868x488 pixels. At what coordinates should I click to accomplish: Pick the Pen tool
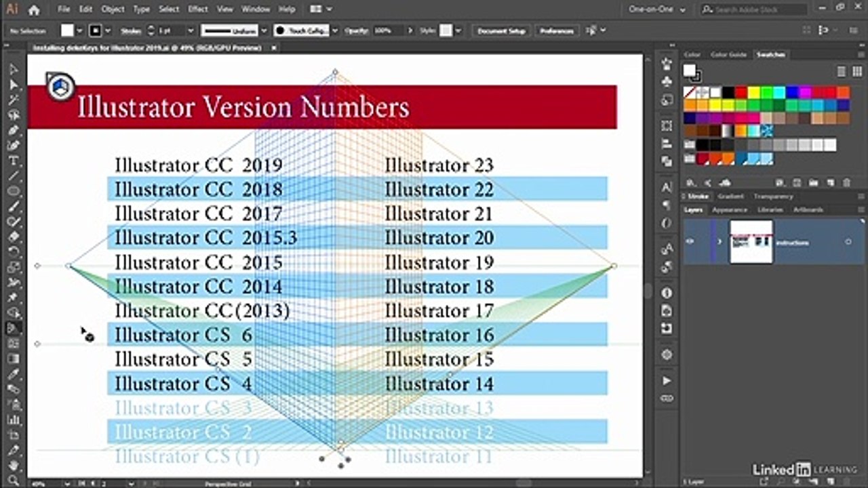(x=13, y=130)
